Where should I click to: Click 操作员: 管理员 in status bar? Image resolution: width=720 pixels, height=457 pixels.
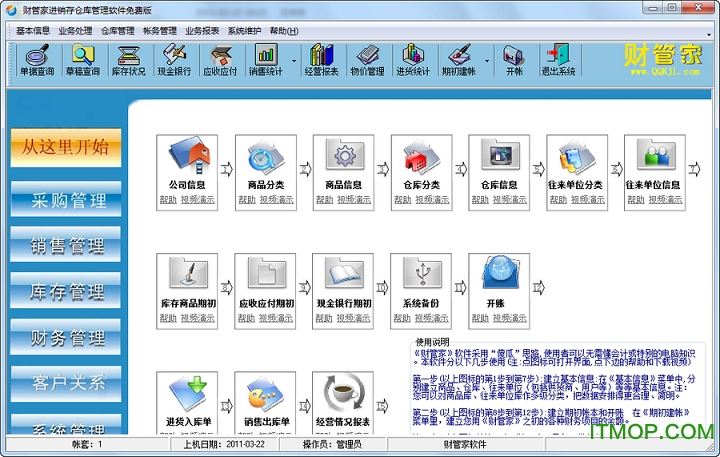click(x=332, y=444)
